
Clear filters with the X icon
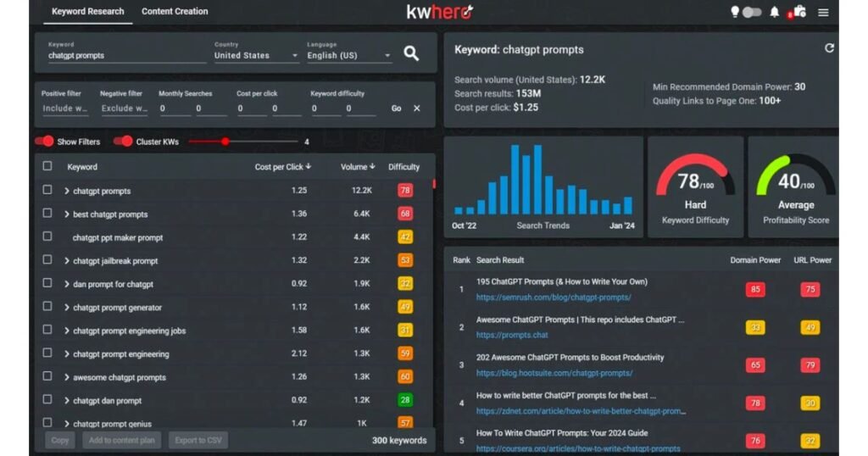417,108
